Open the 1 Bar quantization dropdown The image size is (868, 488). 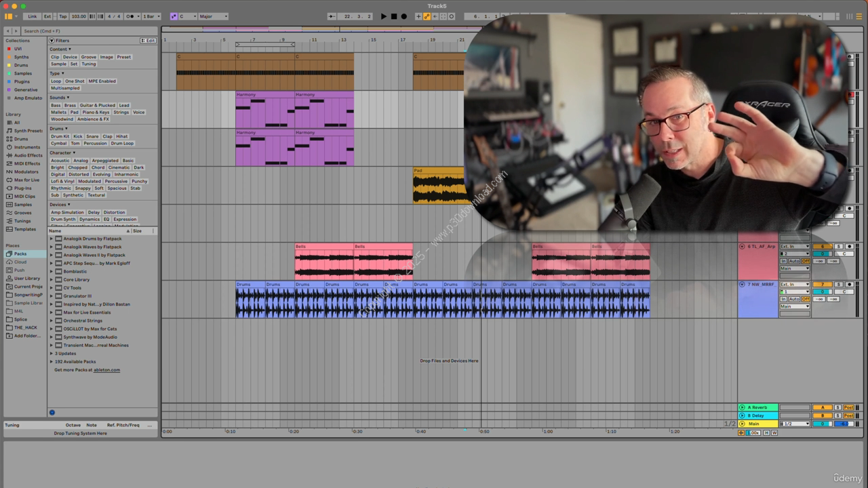(x=151, y=16)
